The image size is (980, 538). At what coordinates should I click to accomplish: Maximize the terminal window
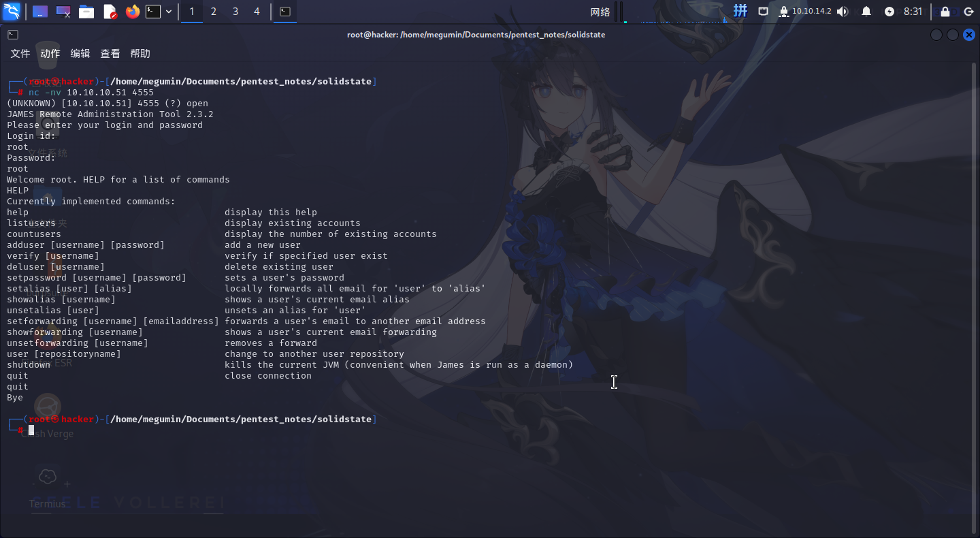(x=953, y=35)
